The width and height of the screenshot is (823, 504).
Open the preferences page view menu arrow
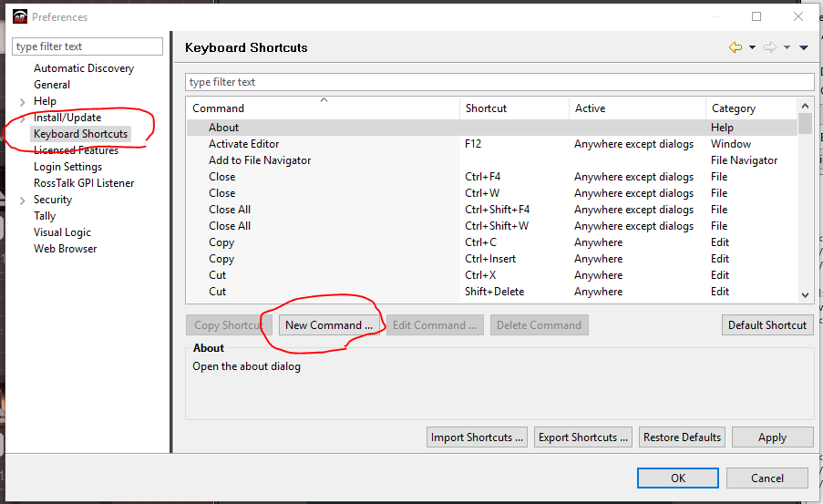803,47
